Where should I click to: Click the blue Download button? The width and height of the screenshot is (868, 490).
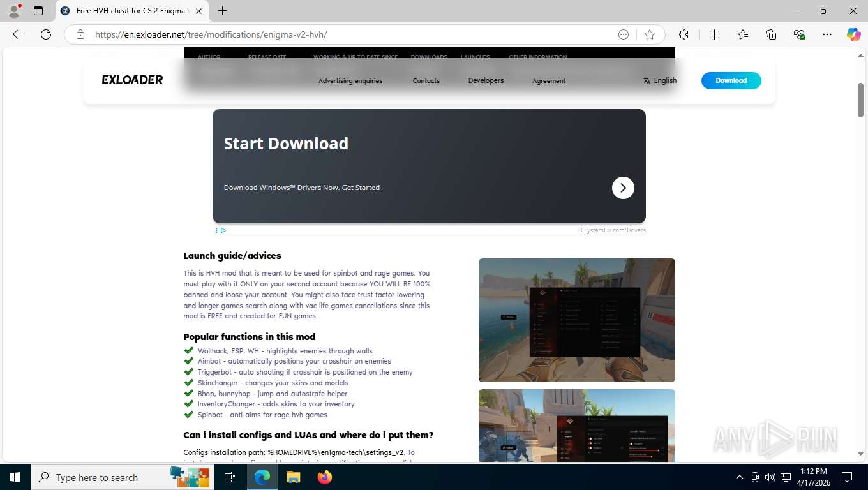731,80
